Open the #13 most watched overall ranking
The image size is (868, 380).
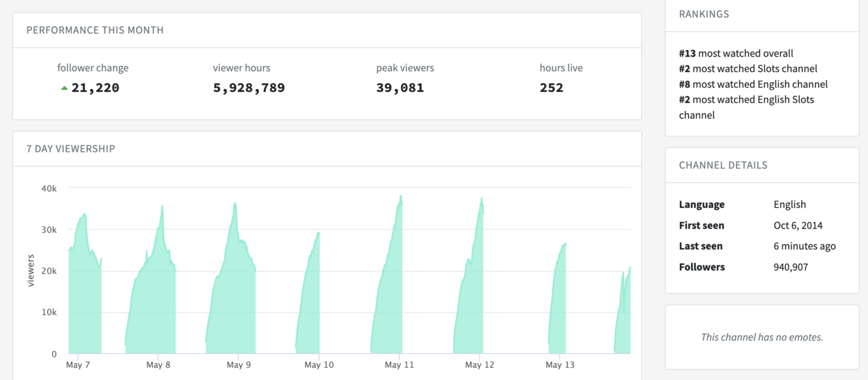[736, 53]
